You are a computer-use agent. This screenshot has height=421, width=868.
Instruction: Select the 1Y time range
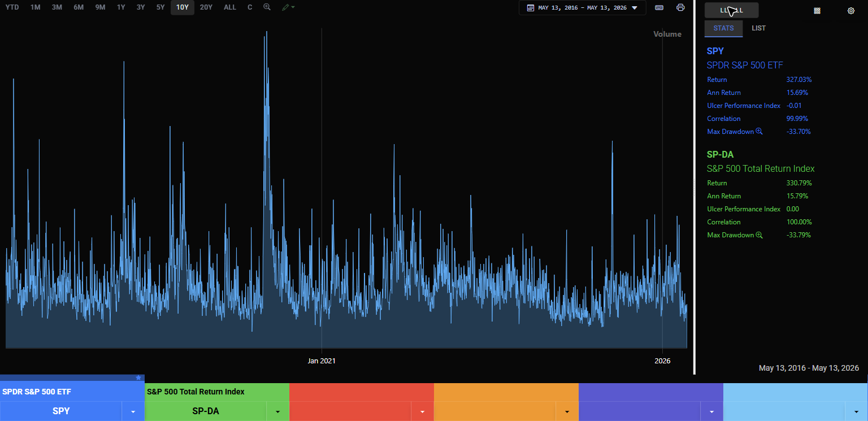point(121,7)
